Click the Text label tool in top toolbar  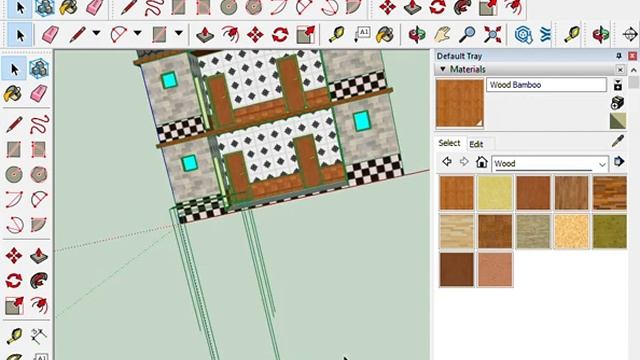pyautogui.click(x=362, y=34)
